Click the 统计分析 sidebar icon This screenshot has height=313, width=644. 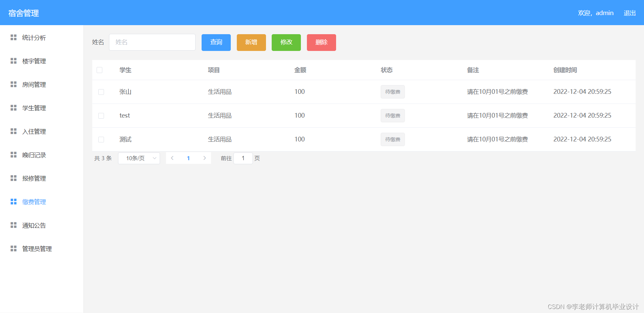(13, 38)
